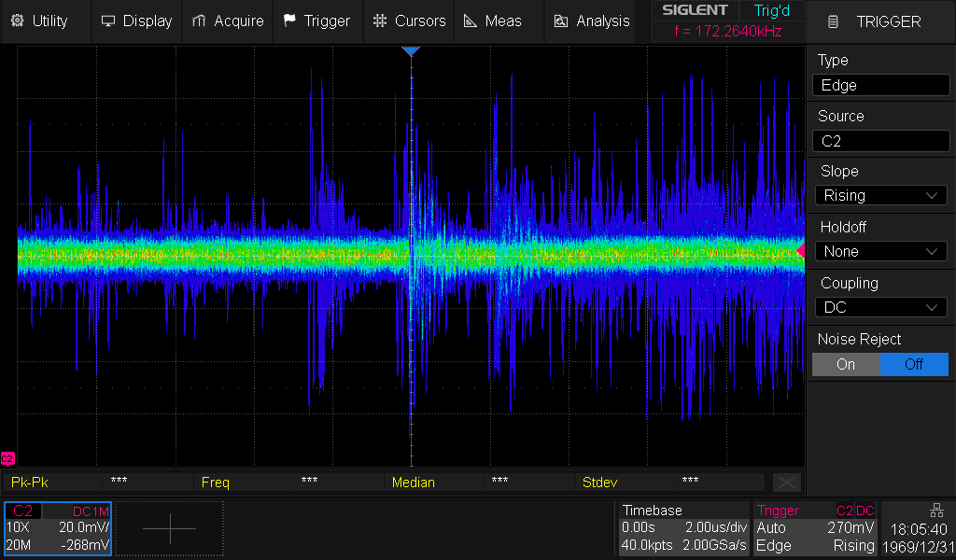Image resolution: width=956 pixels, height=560 pixels.
Task: Open the Timebase settings box
Action: tap(683, 528)
